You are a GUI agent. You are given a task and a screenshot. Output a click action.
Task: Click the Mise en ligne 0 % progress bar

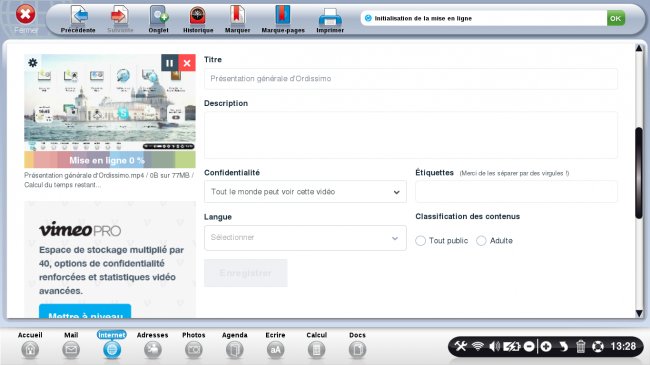(110, 160)
